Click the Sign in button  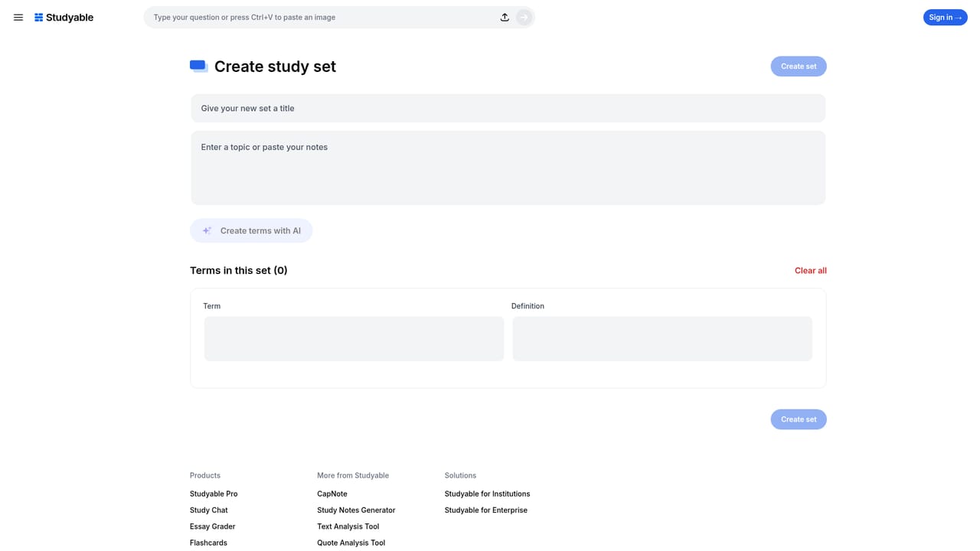[x=945, y=18]
